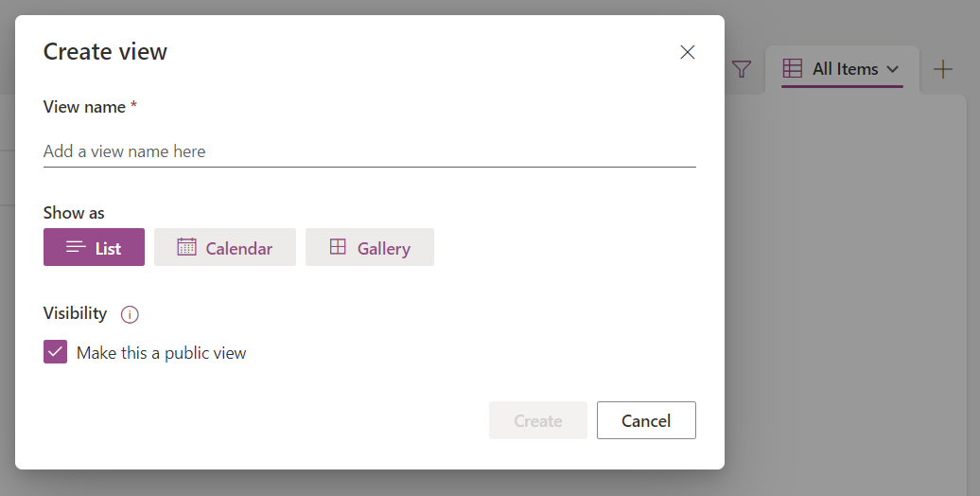The height and width of the screenshot is (496, 980).
Task: Click the Visibility heading text
Action: coord(75,313)
